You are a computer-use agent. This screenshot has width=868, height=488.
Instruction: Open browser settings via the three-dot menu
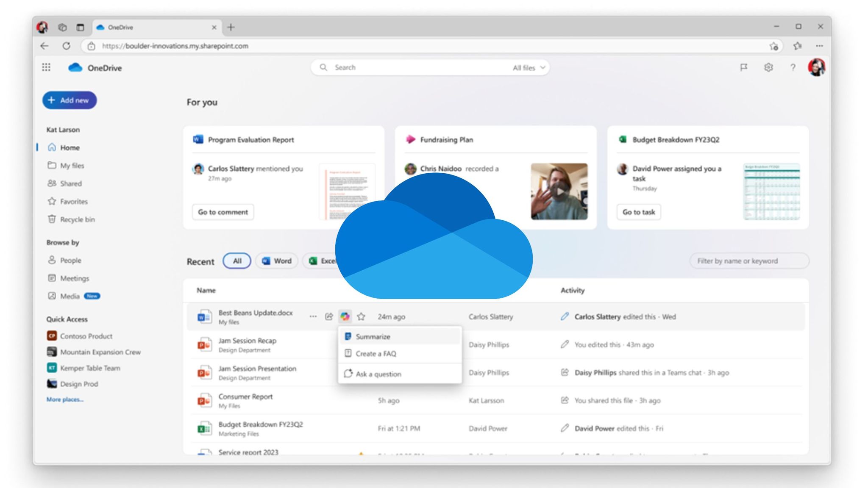819,46
